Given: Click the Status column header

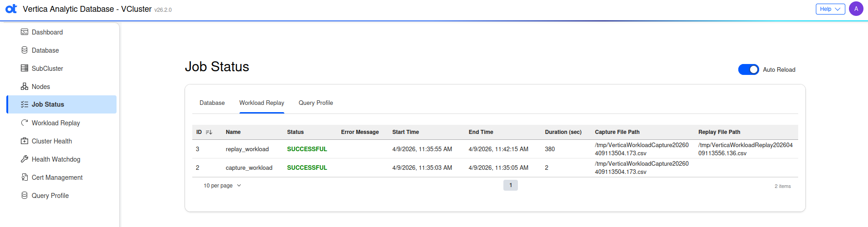Looking at the screenshot, I should tap(295, 132).
